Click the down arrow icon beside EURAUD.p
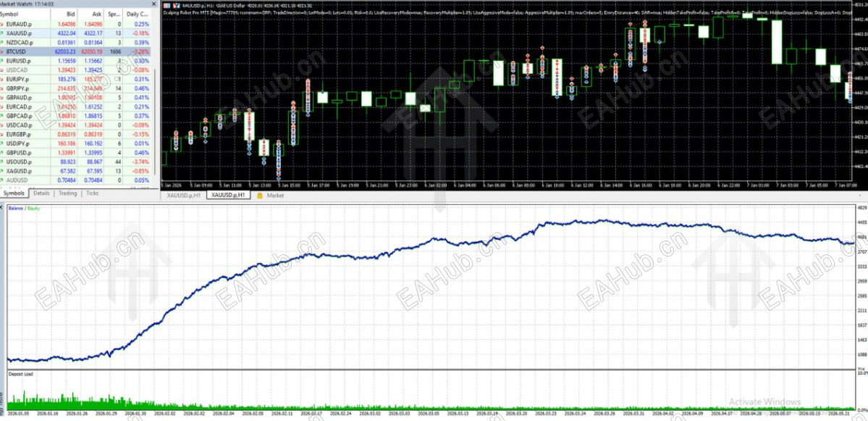The height and width of the screenshot is (421, 868). (x=3, y=25)
